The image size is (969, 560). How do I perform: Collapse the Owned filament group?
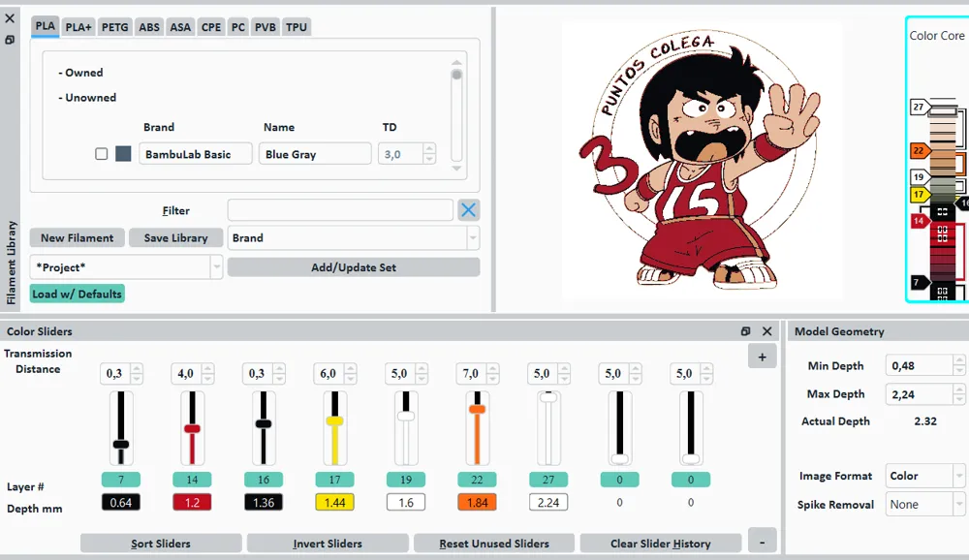click(x=80, y=73)
